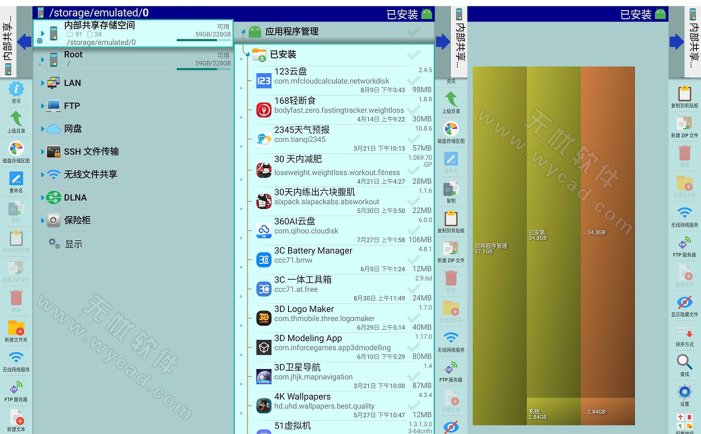Tick the selection checkmark on 3D Modeling App row

click(414, 347)
